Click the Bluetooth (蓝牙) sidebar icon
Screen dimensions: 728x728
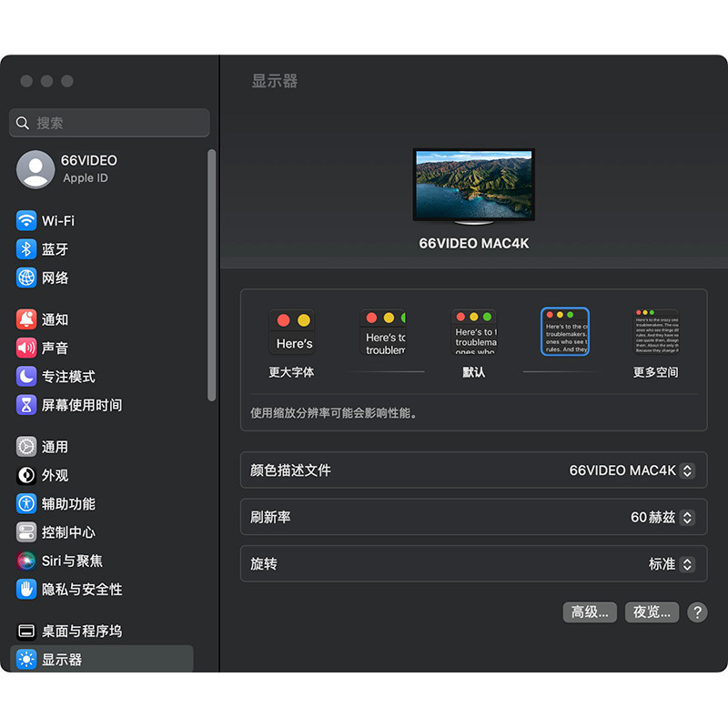[x=26, y=249]
